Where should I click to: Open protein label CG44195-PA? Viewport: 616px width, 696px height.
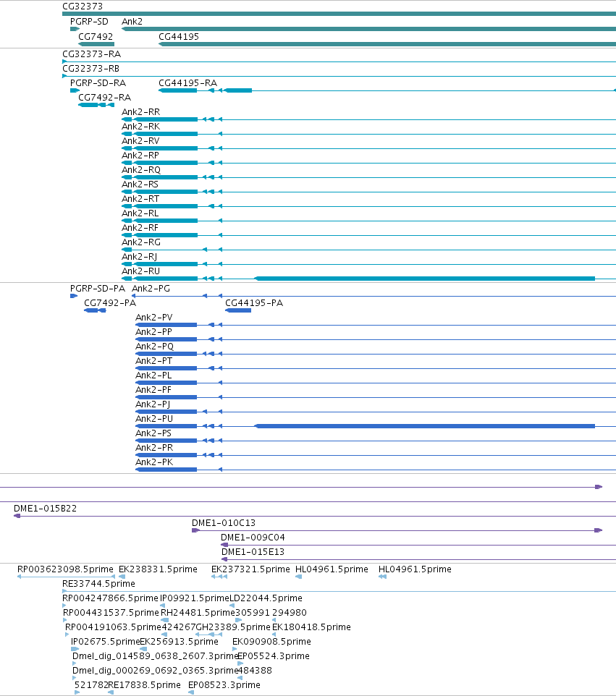(254, 302)
